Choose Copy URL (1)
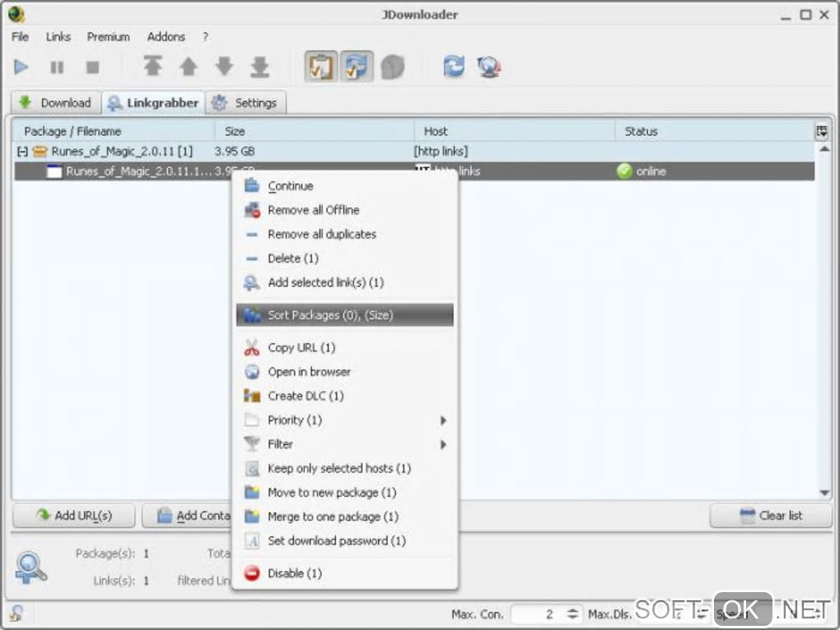This screenshot has width=840, height=630. (x=344, y=348)
